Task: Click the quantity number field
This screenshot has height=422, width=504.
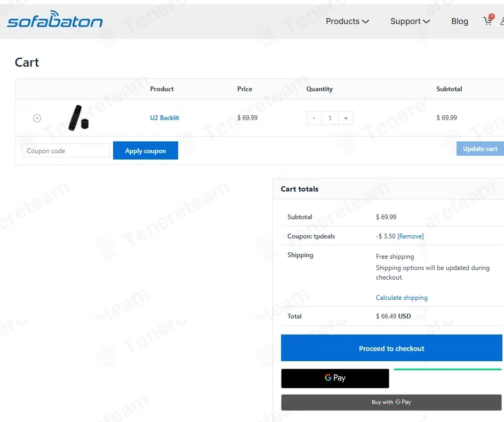Action: [x=330, y=118]
